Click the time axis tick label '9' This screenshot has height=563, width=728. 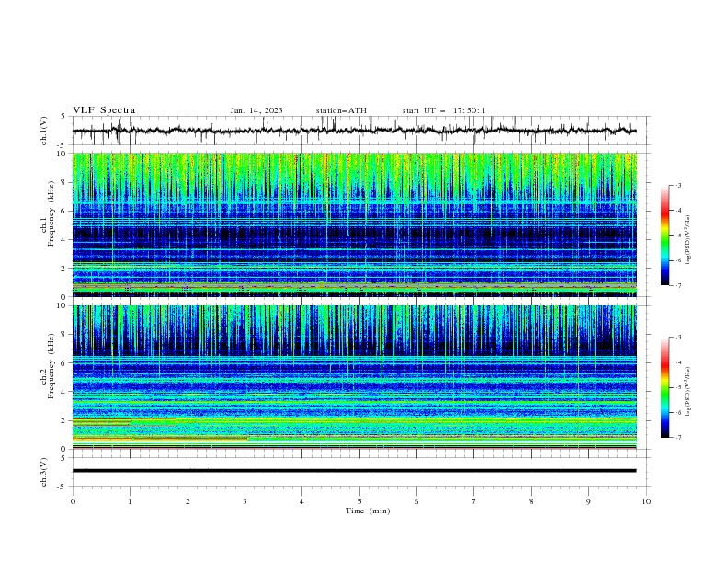[x=588, y=501]
